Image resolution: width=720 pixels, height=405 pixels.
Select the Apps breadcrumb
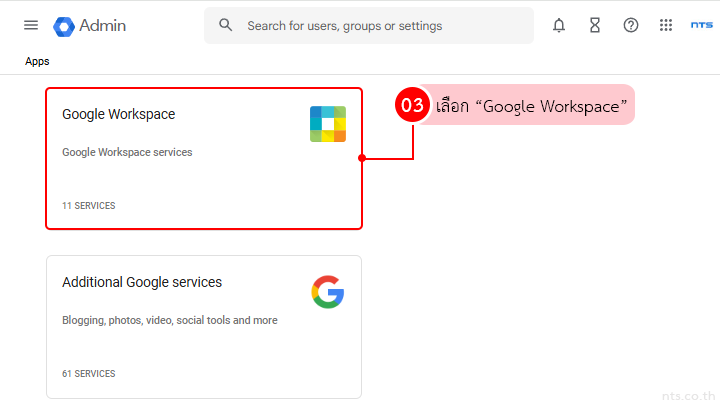pos(37,62)
